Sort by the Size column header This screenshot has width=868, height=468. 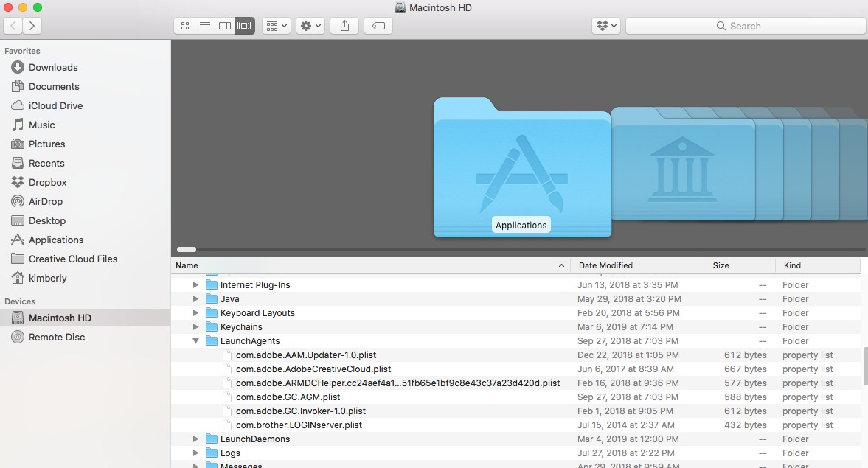tap(740, 265)
